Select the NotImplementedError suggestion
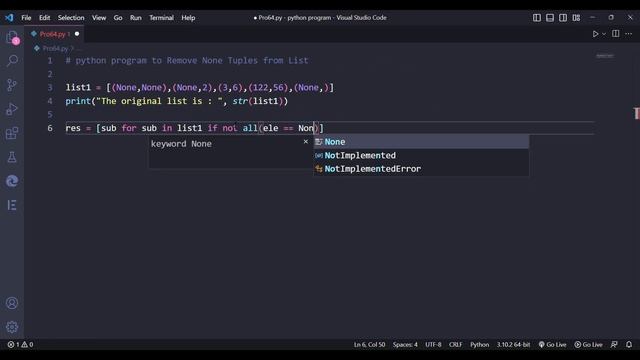The width and height of the screenshot is (640, 360). pos(421,169)
